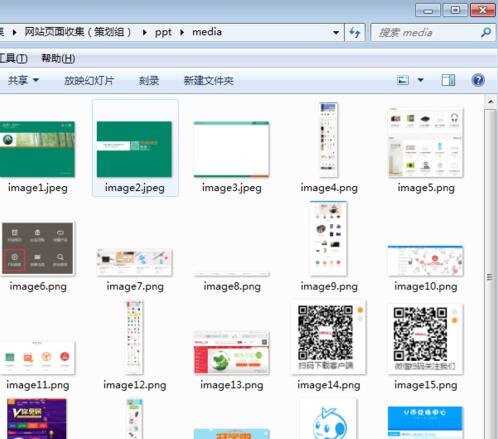498x439 pixels.
Task: Maximize the Explorer window
Action: 455,10
